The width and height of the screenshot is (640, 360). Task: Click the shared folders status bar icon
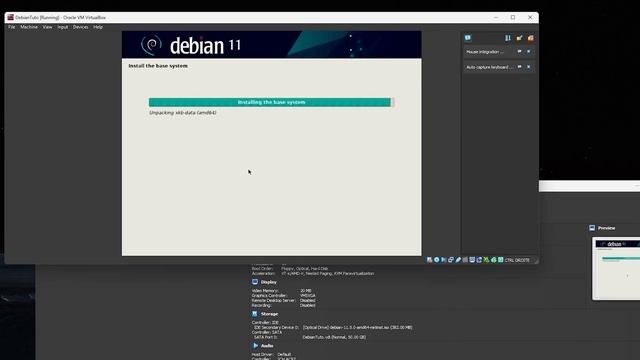(465, 260)
